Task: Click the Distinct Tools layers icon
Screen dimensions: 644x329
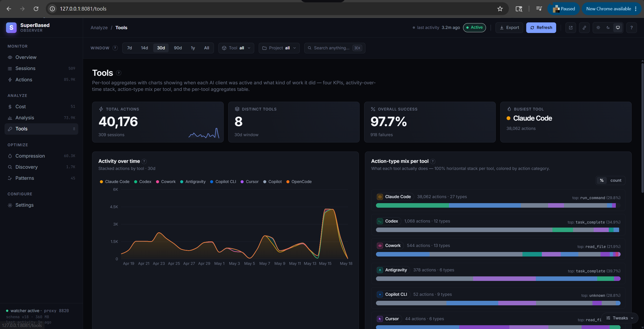Action: pos(237,109)
